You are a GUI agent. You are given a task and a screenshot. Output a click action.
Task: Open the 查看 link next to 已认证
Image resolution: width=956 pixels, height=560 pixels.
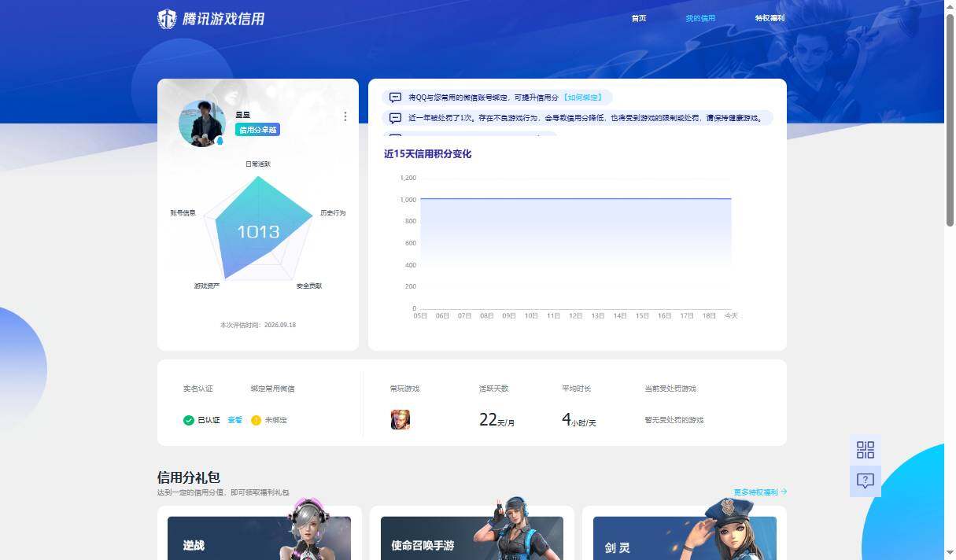[235, 420]
